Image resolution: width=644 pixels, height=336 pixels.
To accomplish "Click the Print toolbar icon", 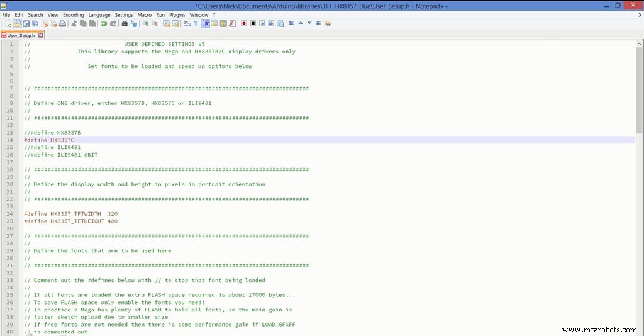I will 62,24.
